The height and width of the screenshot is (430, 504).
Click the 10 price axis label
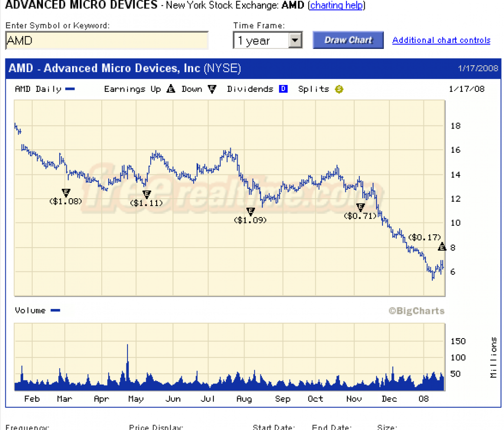456,222
